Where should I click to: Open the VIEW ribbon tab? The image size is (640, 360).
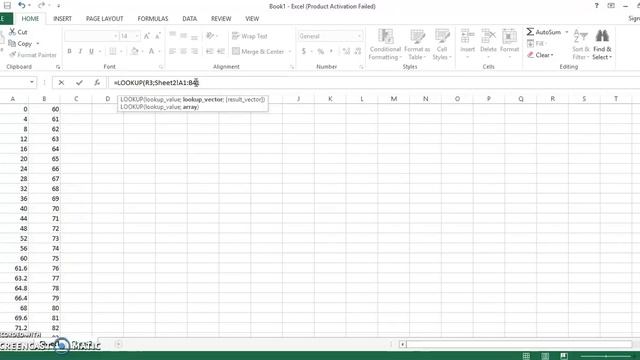[252, 19]
